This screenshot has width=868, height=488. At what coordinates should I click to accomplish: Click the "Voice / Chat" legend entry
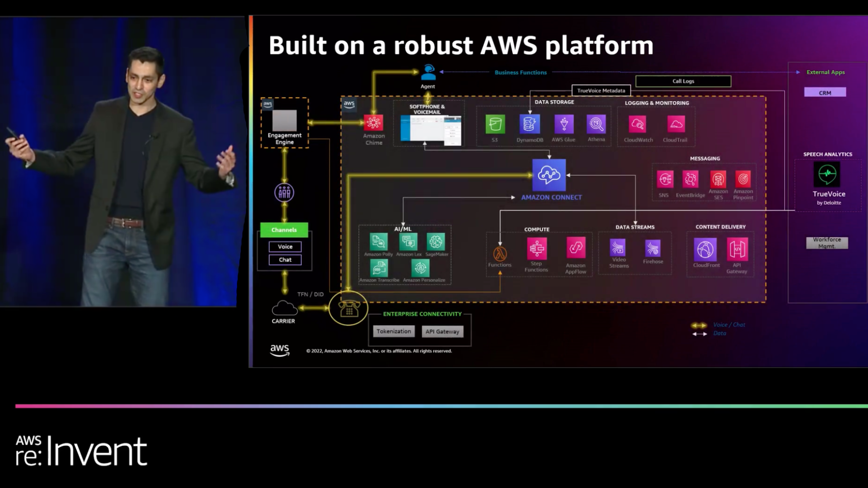(729, 325)
